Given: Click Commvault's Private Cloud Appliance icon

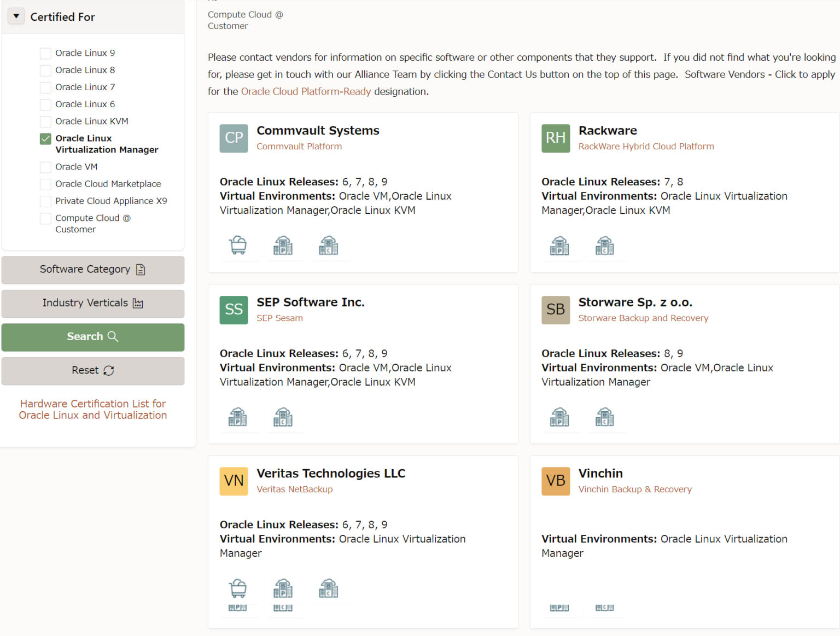Looking at the screenshot, I should (283, 246).
